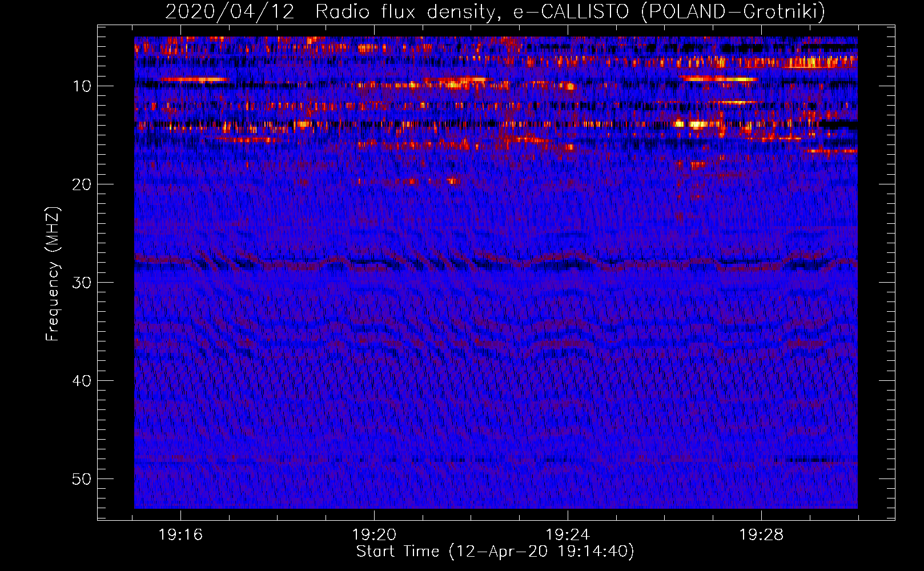This screenshot has height=571, width=924.
Task: Click the 30 MHz frequency tick label
Action: tap(82, 283)
